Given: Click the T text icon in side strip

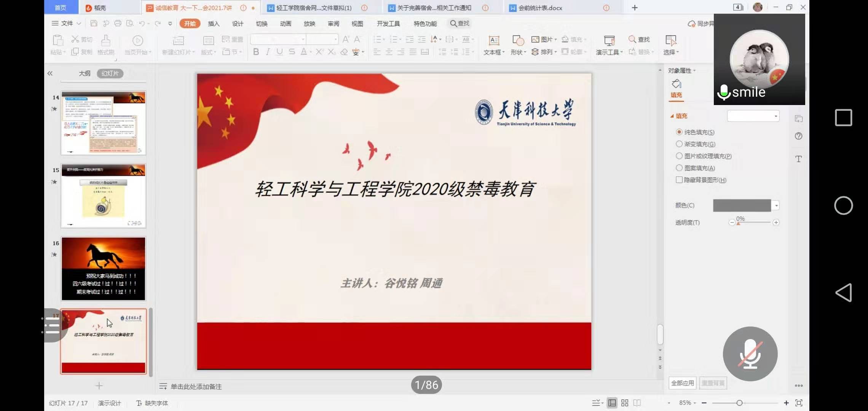Looking at the screenshot, I should 799,159.
